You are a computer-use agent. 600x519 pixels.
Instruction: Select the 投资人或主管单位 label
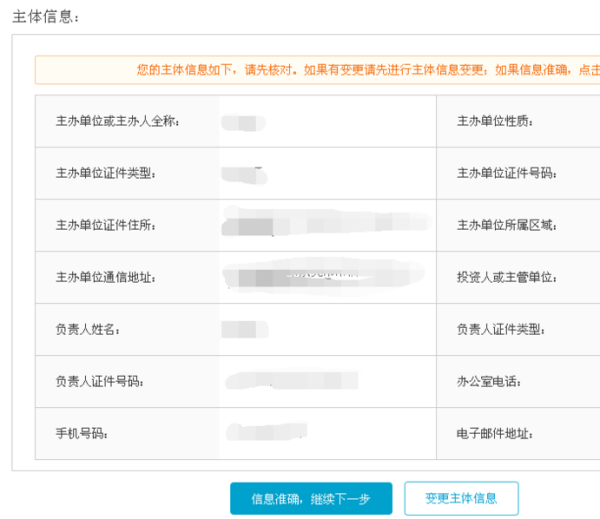click(506, 277)
